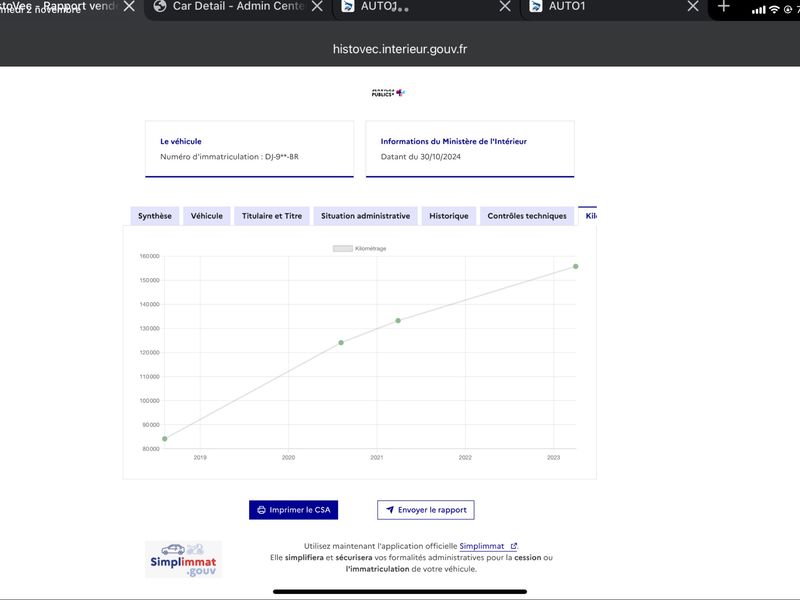The width and height of the screenshot is (800, 600).
Task: Click the chart data point near 133000
Action: point(398,320)
